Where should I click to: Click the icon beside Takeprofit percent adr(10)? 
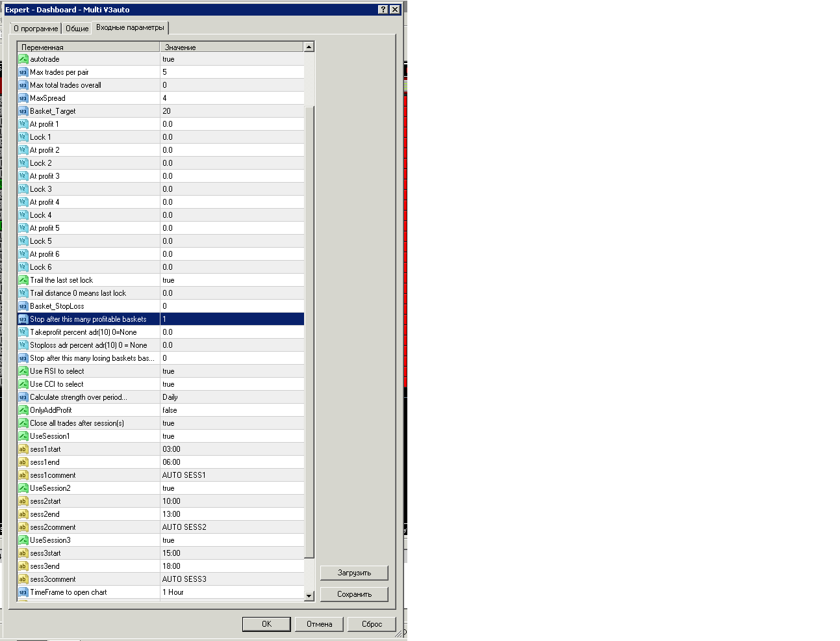point(23,332)
